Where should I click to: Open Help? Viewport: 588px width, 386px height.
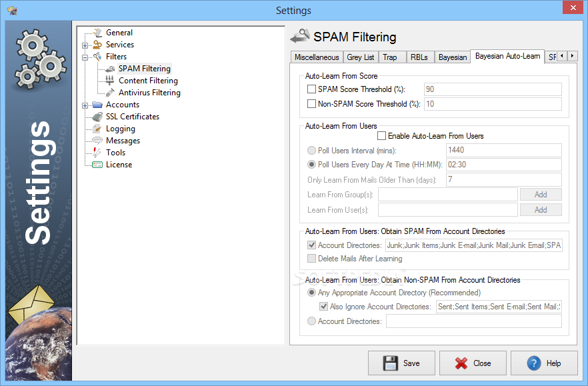544,363
